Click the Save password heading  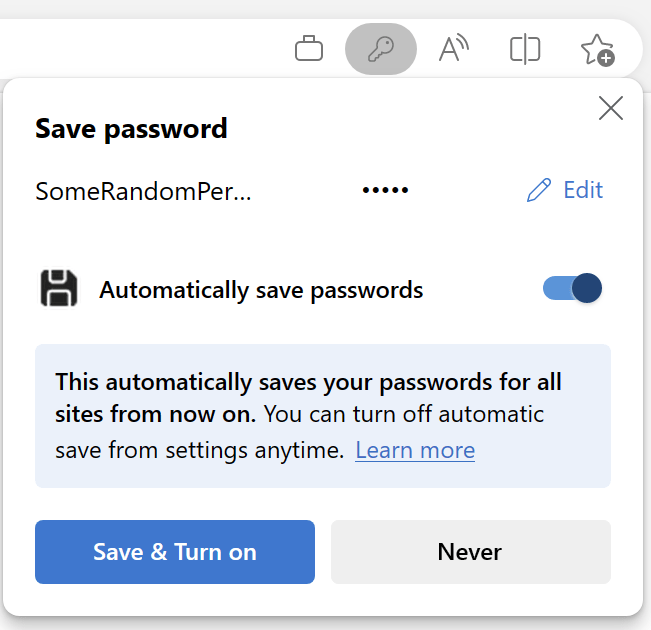(x=131, y=128)
